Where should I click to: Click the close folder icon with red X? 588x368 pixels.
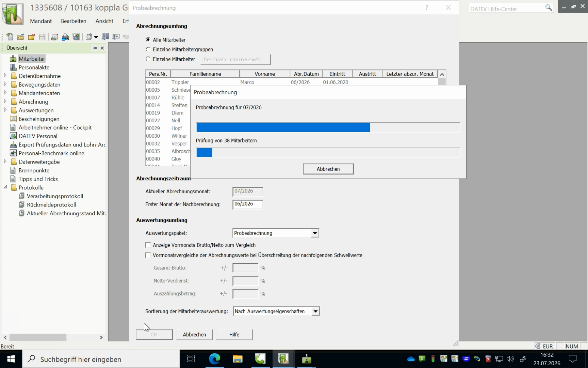31,37
